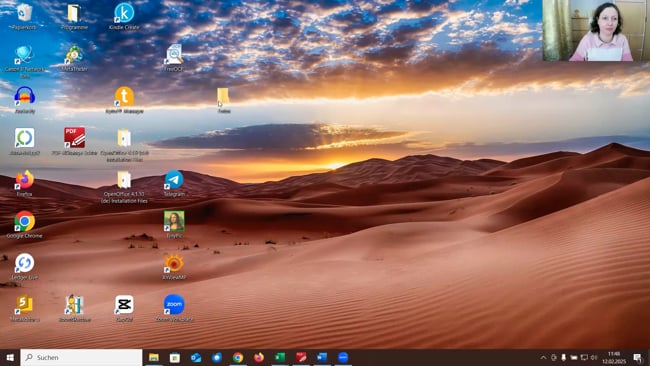650x366 pixels.
Task: Open the Programme folder on desktop
Action: tap(74, 17)
